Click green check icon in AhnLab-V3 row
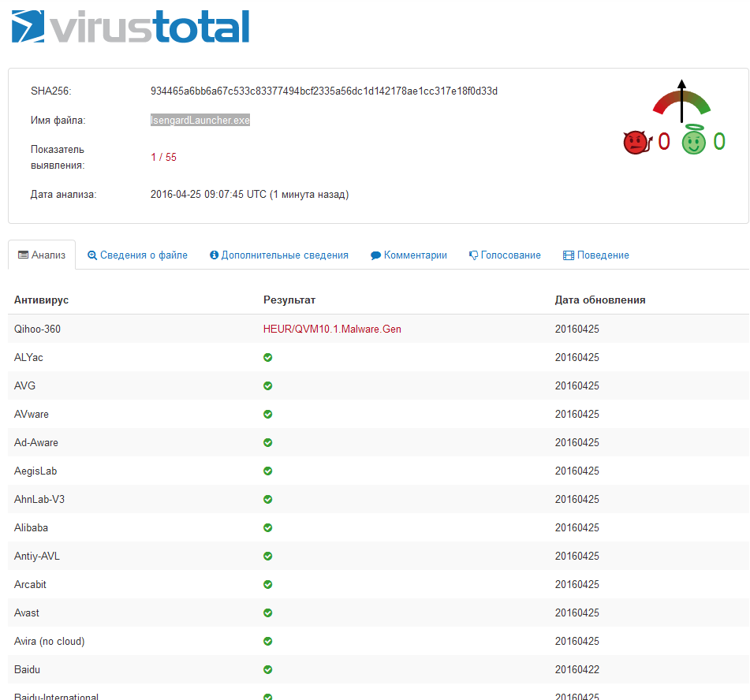Screen dimensions: 750x700 pyautogui.click(x=268, y=499)
